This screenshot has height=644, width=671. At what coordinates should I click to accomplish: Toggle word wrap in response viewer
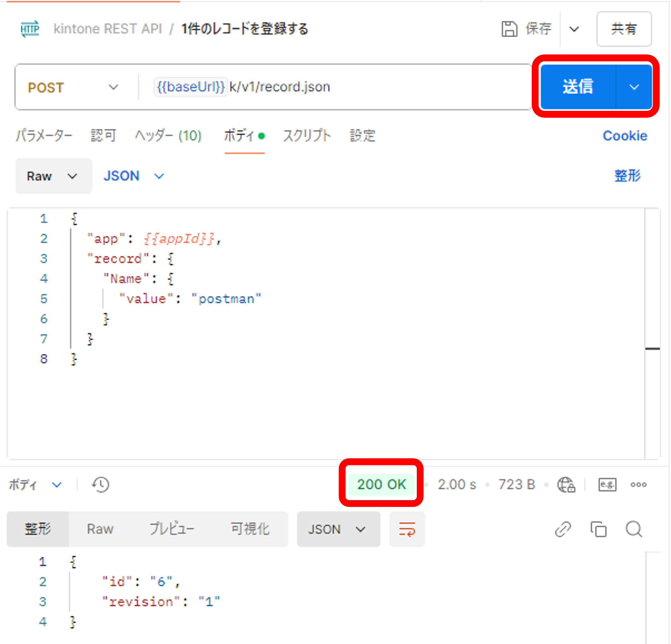click(407, 529)
